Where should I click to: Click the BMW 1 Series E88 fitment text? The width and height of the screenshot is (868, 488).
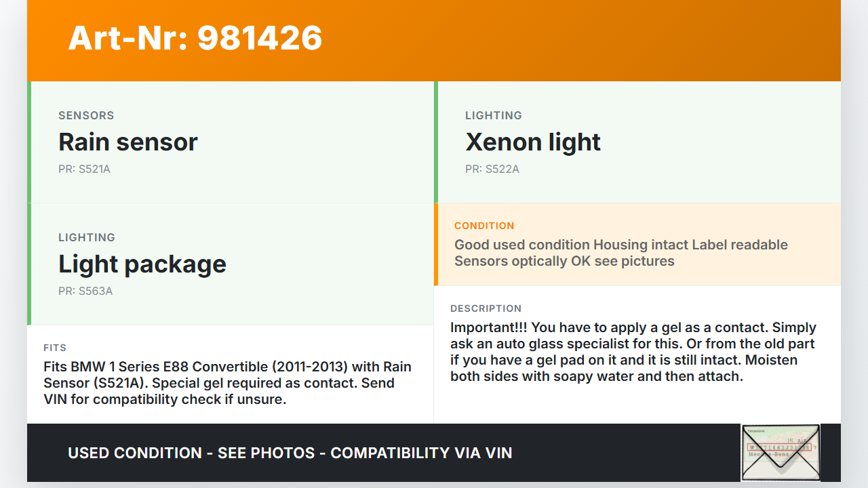(227, 383)
